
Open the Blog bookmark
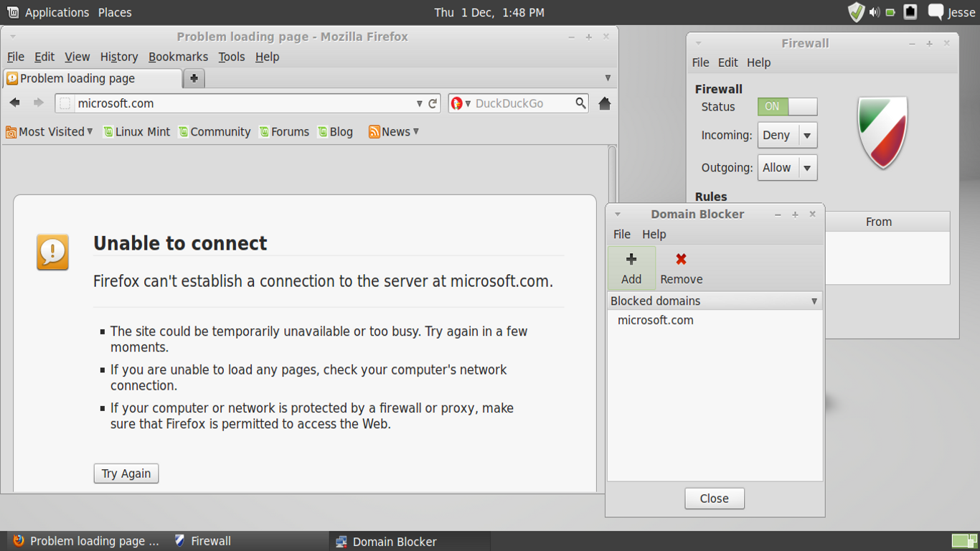click(x=335, y=132)
